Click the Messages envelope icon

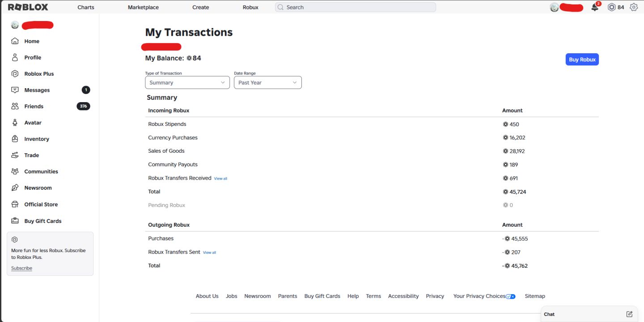coord(15,90)
